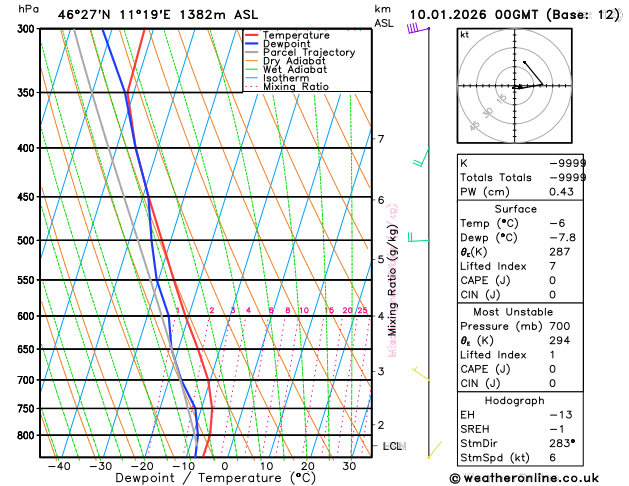
Task: Click the green wind barb at 500 hPa
Action: tap(418, 237)
